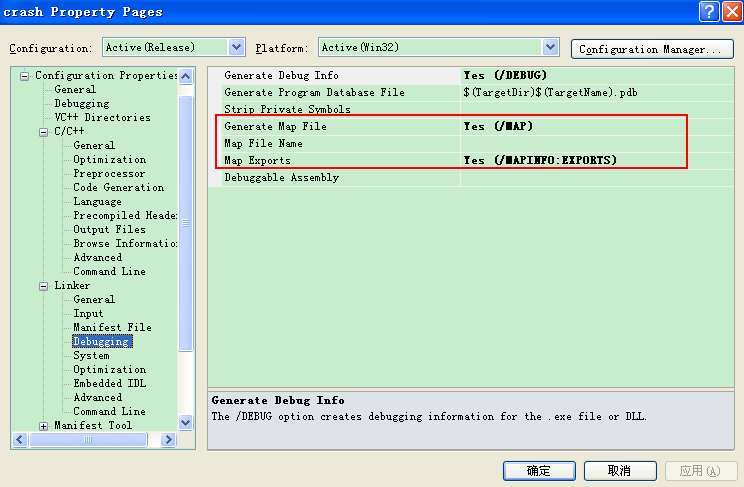
Task: Select Map Exports property
Action: point(257,160)
